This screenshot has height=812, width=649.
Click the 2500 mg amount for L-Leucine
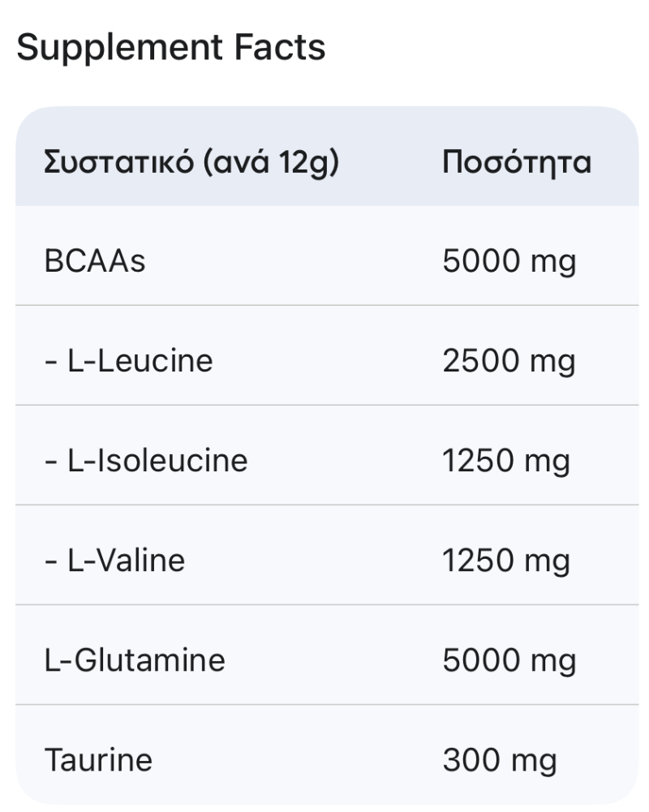pyautogui.click(x=509, y=361)
